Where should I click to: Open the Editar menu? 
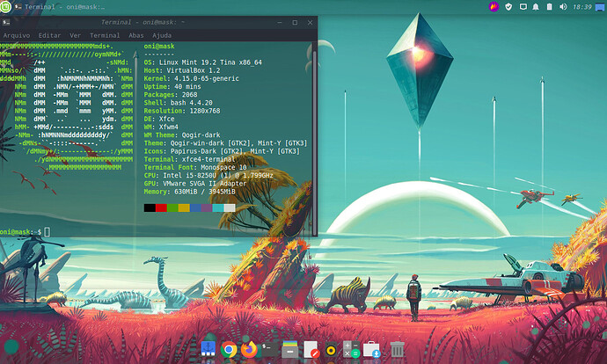coord(49,35)
